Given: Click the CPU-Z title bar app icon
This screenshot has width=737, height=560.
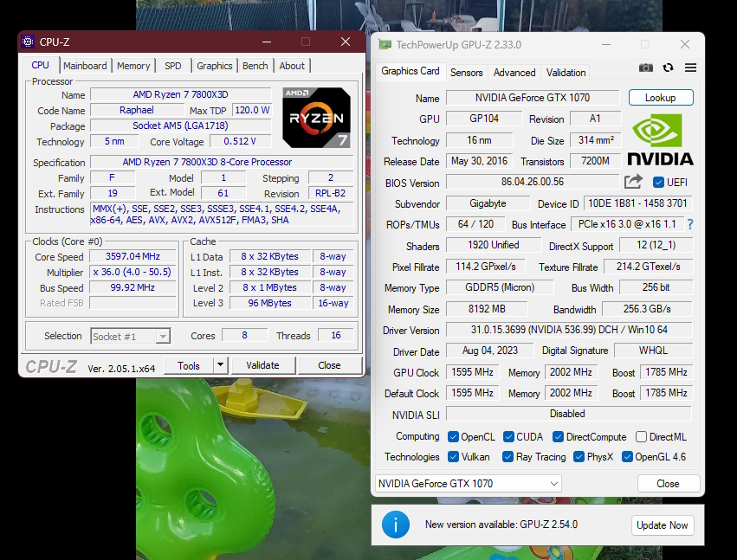Looking at the screenshot, I should click(x=28, y=42).
